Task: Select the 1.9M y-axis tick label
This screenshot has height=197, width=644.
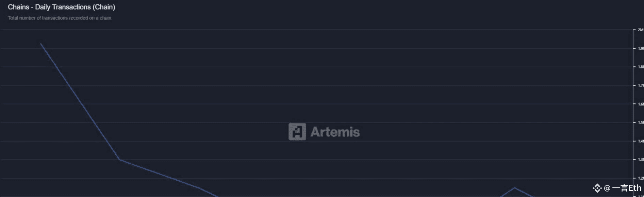Action: (x=641, y=49)
